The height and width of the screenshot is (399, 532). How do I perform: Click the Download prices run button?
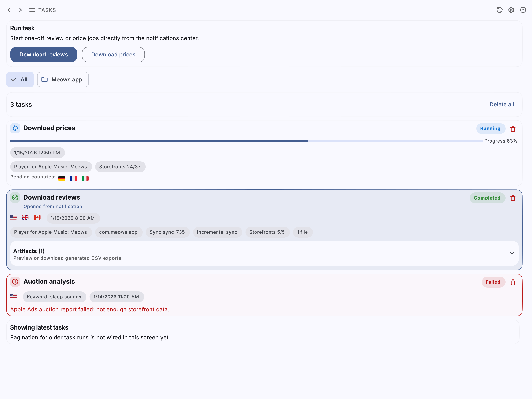click(113, 55)
